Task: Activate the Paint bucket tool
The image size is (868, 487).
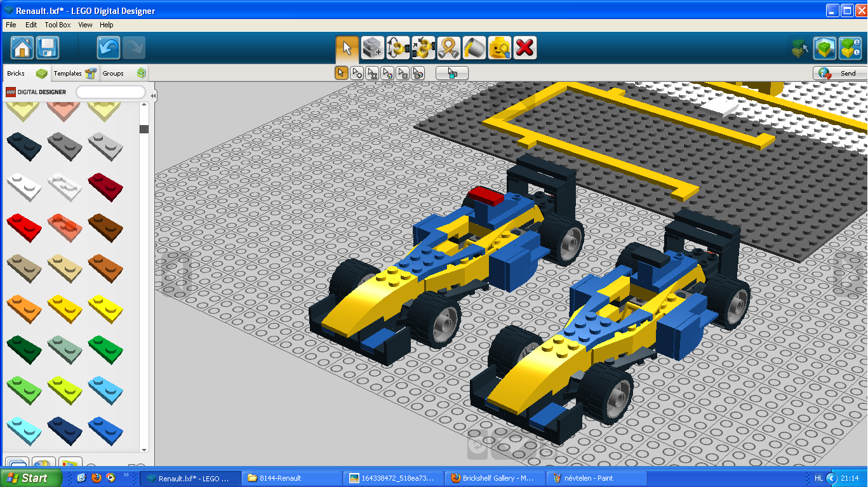Action: (474, 48)
